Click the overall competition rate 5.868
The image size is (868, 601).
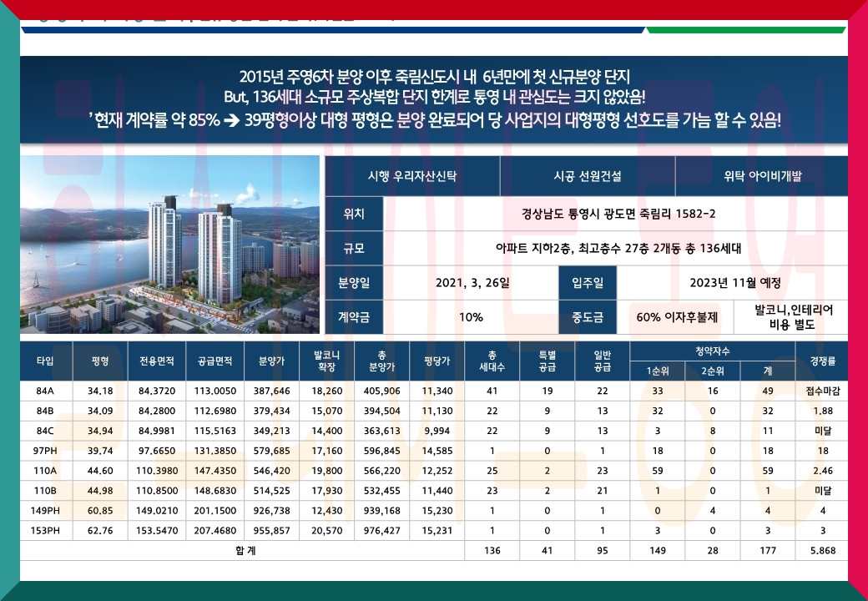[x=823, y=551]
